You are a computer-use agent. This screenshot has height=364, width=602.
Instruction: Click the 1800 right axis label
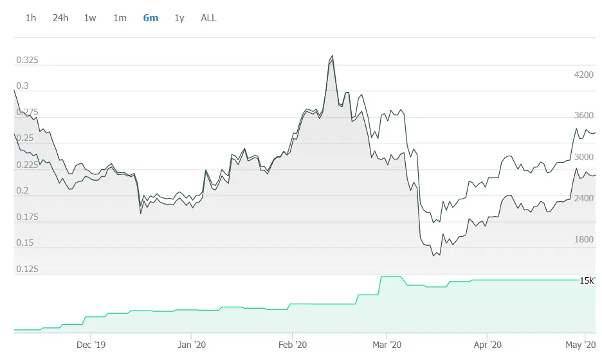(583, 240)
